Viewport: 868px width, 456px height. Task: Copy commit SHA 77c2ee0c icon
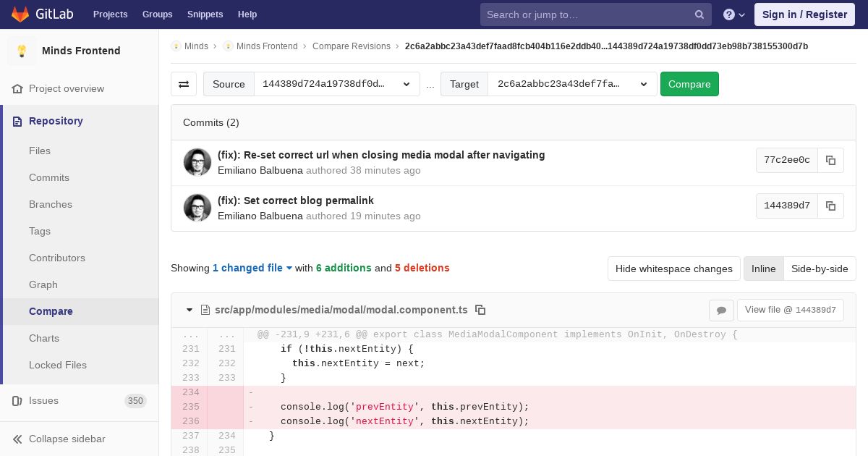tap(830, 161)
